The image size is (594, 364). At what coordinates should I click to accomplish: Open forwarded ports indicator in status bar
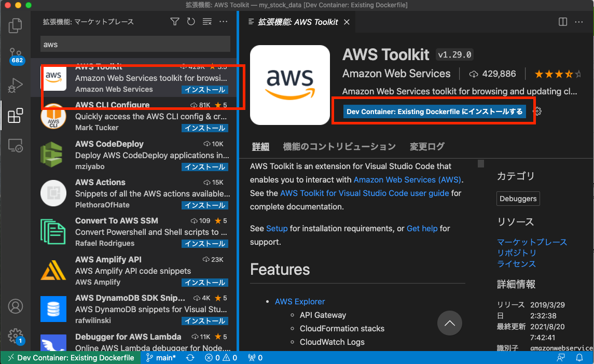[255, 358]
